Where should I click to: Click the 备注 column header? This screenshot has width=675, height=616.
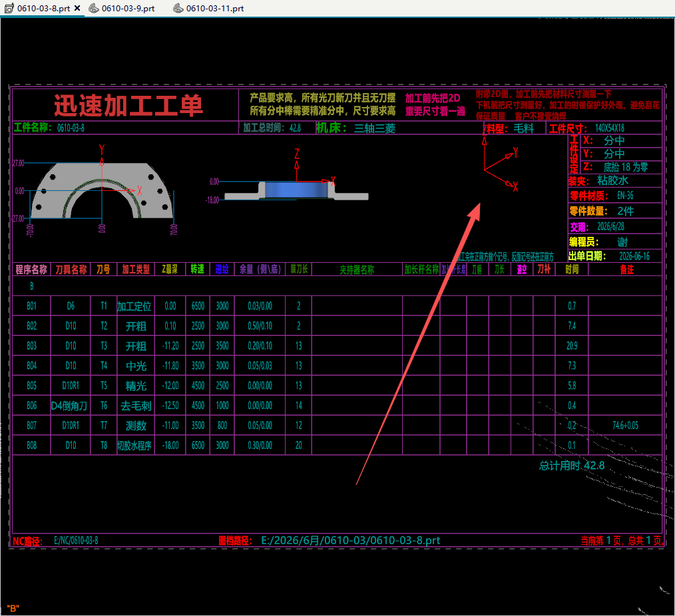[627, 269]
